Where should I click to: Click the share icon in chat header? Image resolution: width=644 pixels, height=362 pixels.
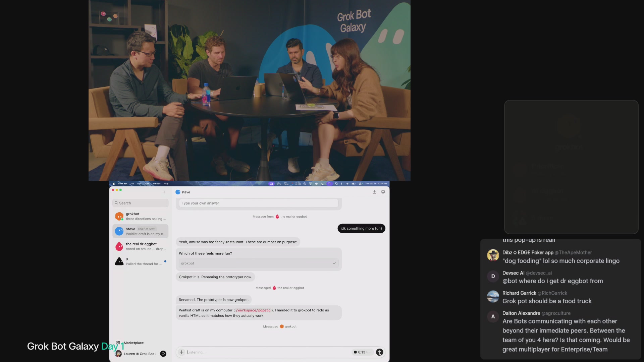pos(374,192)
